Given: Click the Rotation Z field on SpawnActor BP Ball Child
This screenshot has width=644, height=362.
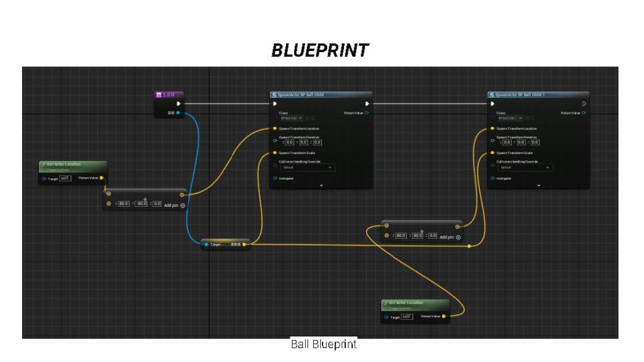Looking at the screenshot, I should 317,142.
